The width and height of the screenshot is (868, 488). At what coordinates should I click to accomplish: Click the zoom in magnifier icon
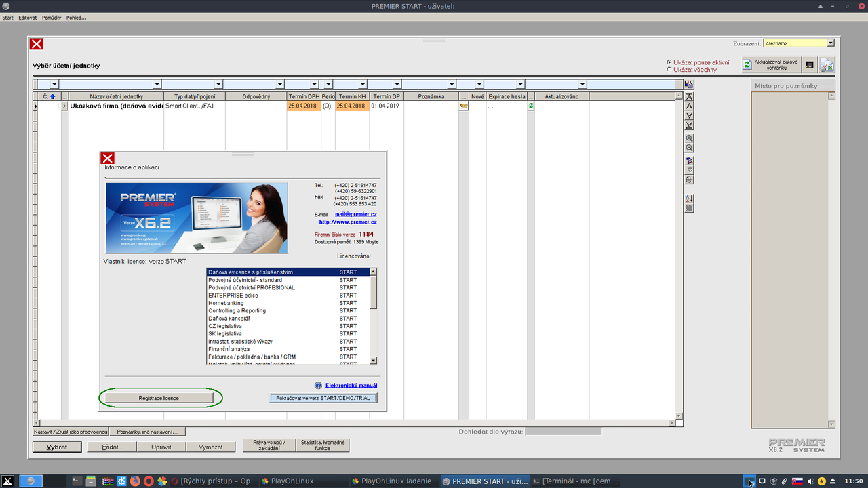689,138
